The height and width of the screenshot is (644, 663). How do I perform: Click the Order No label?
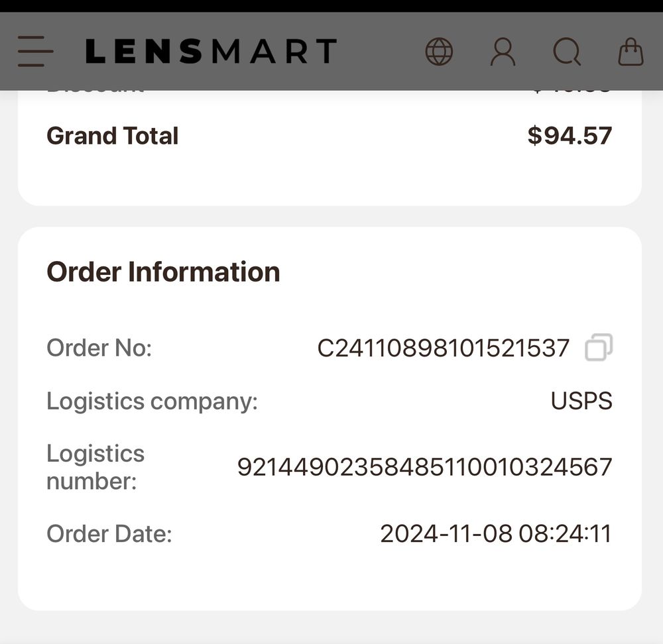(x=97, y=347)
